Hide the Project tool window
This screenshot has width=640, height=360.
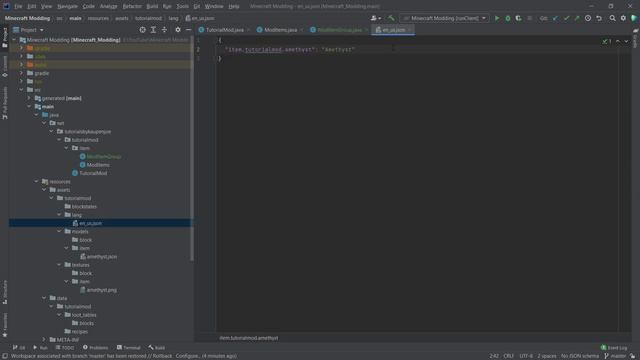[188, 30]
